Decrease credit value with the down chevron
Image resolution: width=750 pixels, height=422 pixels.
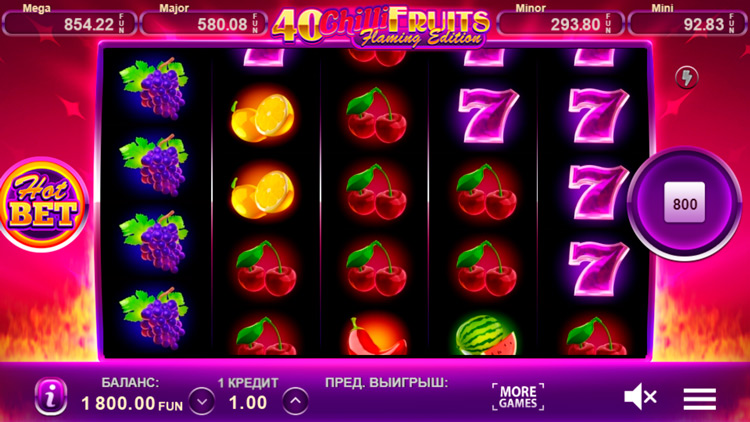[201, 401]
